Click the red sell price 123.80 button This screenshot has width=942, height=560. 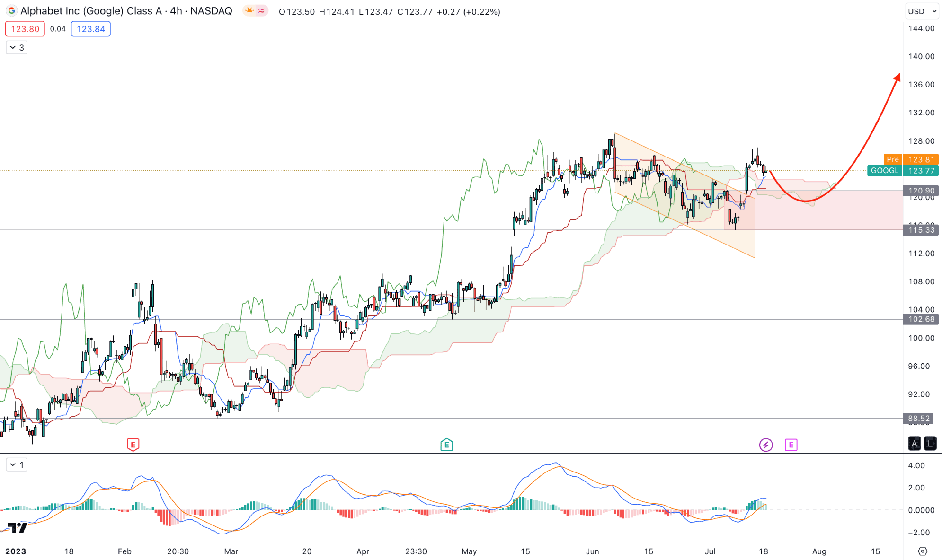click(25, 29)
